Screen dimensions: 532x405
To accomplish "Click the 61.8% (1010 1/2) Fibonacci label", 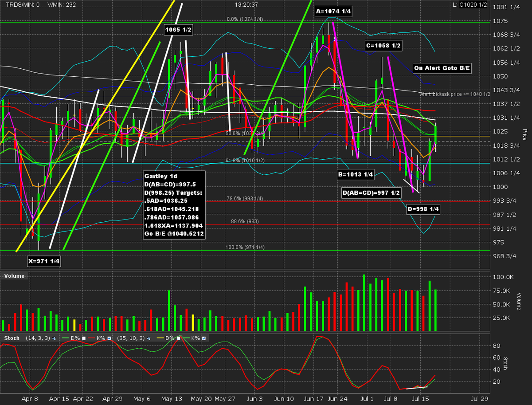I will click(x=245, y=160).
